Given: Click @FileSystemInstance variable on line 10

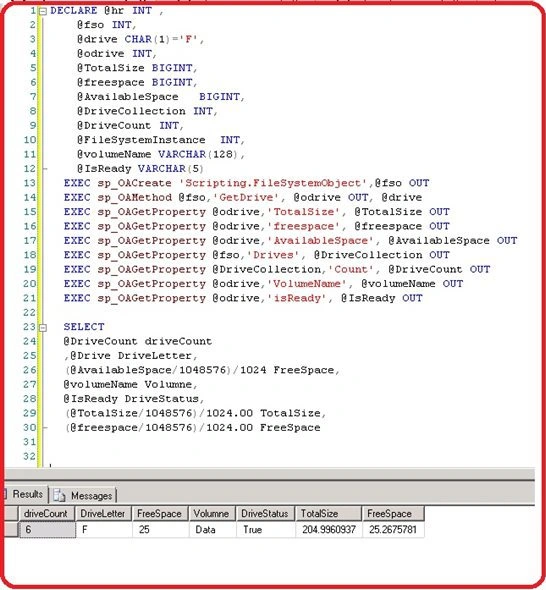Looking at the screenshot, I should pyautogui.click(x=141, y=140).
